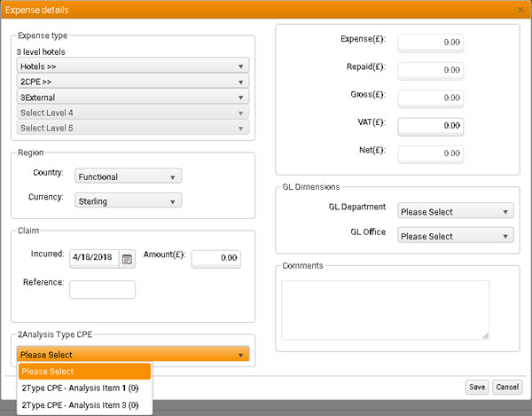Viewport: 532px width, 416px height.
Task: Focus the Reference text field
Action: coord(102,289)
